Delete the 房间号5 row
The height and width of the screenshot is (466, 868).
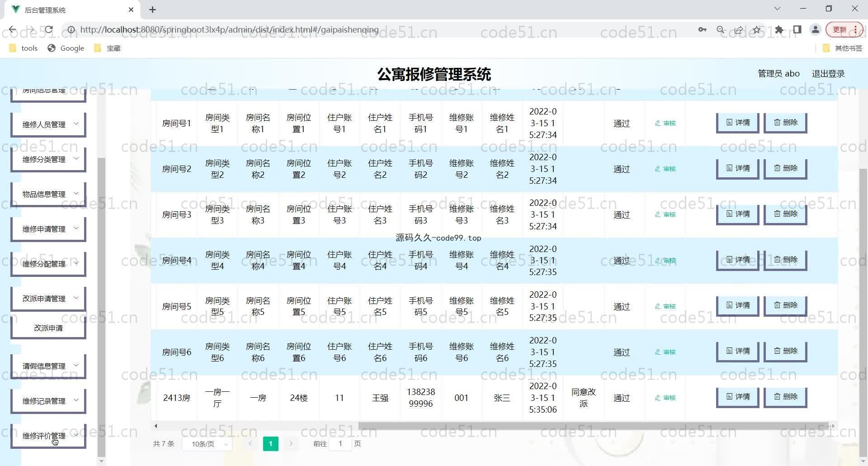pos(785,305)
